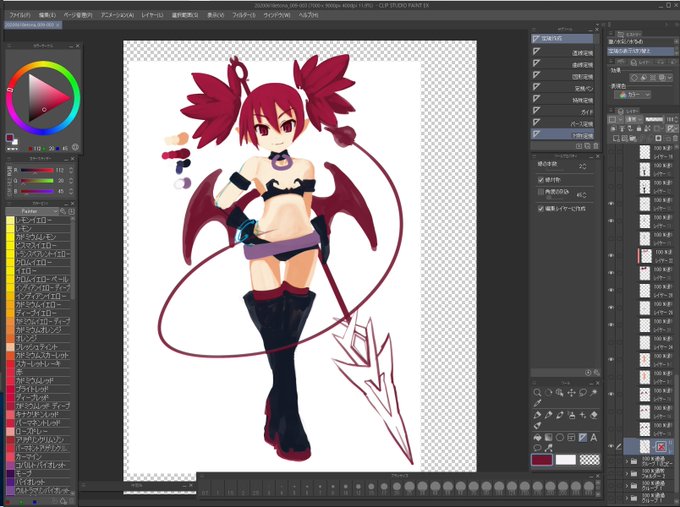Screen dimensions: 680x507
Task: Open the layer blending mode dropdown
Action: 633,119
